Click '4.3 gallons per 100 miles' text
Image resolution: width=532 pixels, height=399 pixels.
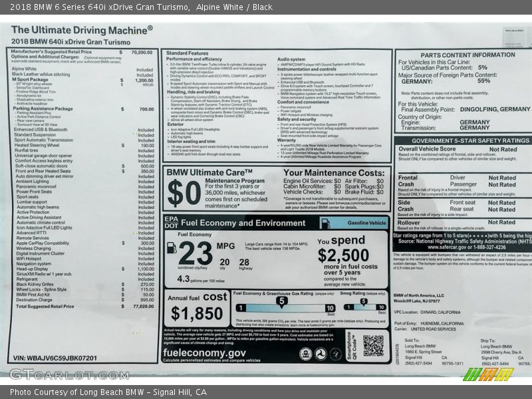click(x=201, y=279)
